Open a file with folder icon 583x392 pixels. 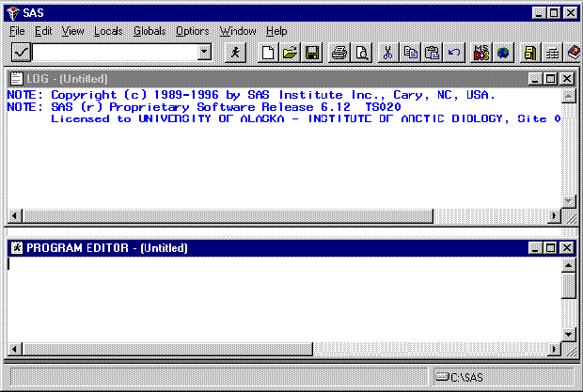[290, 53]
